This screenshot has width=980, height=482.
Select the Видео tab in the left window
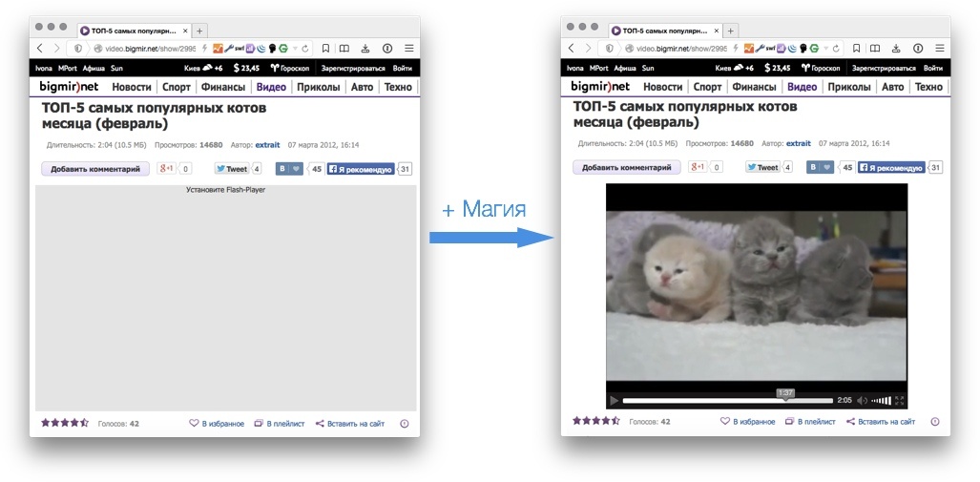271,87
